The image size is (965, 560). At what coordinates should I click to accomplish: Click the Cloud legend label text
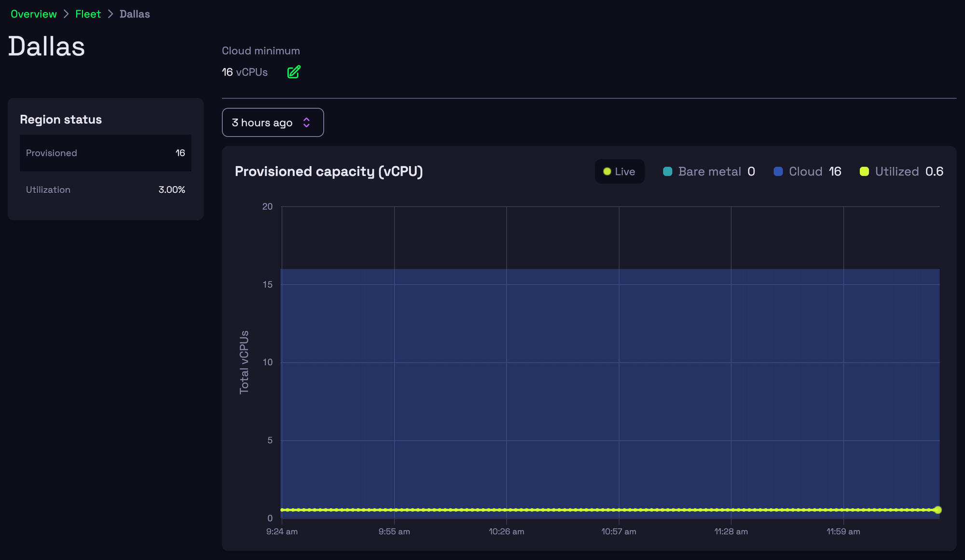(x=805, y=172)
